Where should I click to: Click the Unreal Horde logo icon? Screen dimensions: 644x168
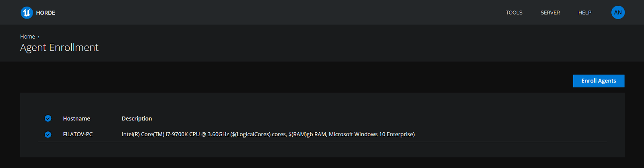tap(27, 13)
